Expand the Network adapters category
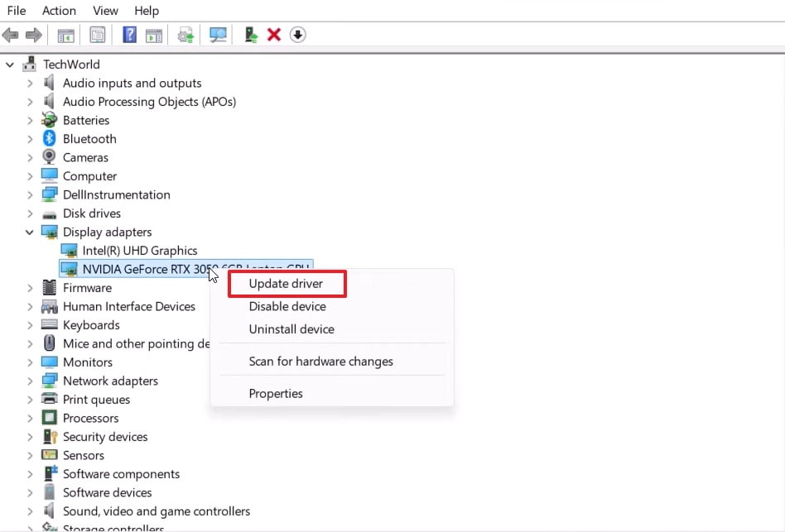The image size is (785, 532). pos(31,381)
